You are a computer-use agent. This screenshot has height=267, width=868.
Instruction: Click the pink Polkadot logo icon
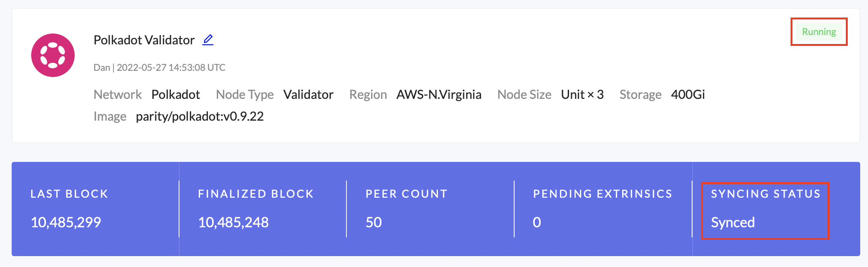pyautogui.click(x=53, y=55)
